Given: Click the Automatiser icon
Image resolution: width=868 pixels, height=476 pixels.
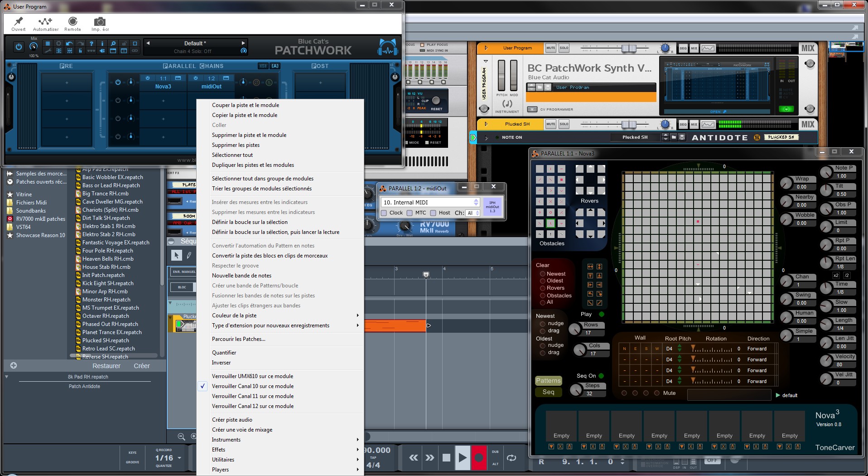Looking at the screenshot, I should click(45, 21).
